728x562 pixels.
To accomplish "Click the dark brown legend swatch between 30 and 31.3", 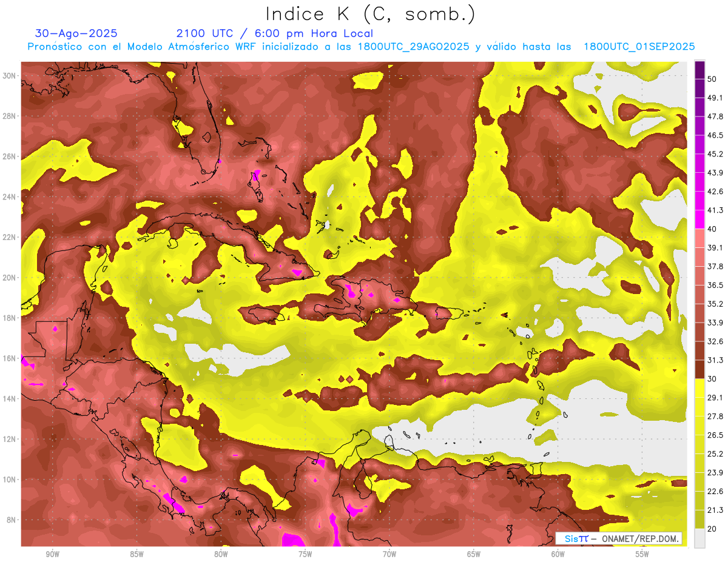I will (x=699, y=370).
